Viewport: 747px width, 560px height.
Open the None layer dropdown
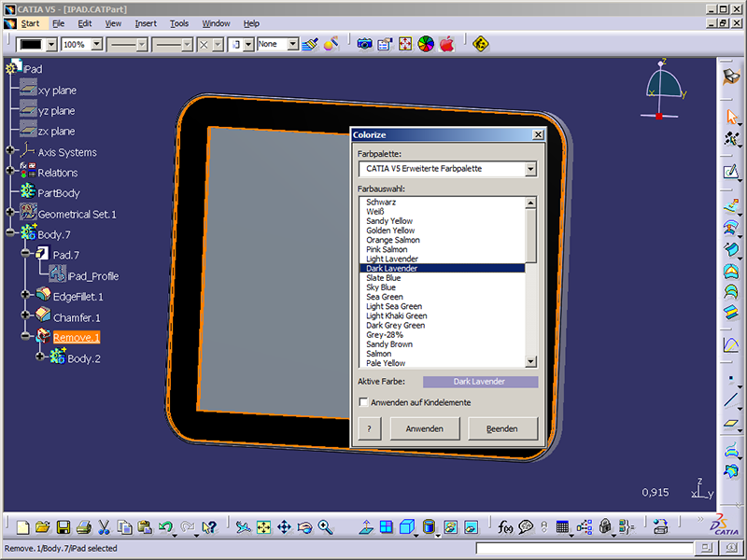coord(293,44)
